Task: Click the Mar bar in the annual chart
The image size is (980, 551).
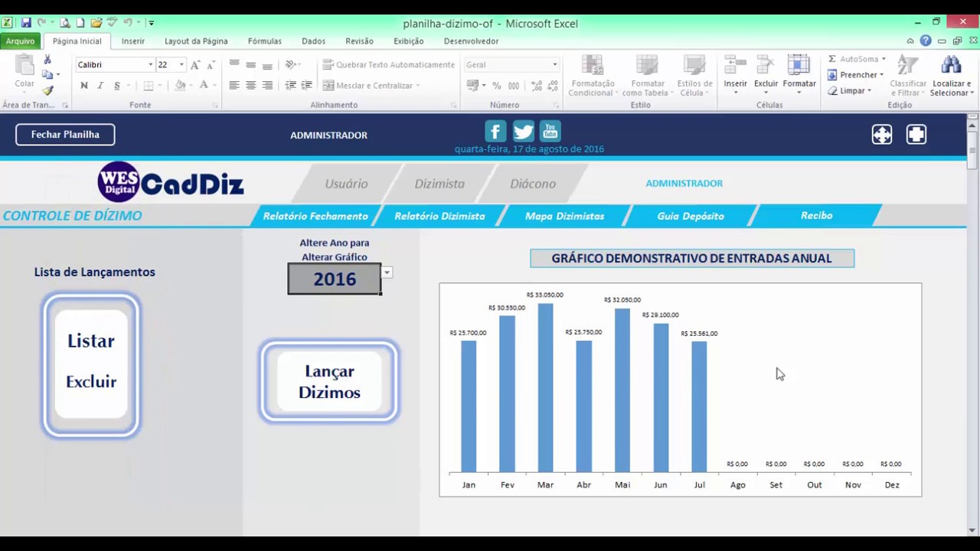Action: pyautogui.click(x=545, y=387)
